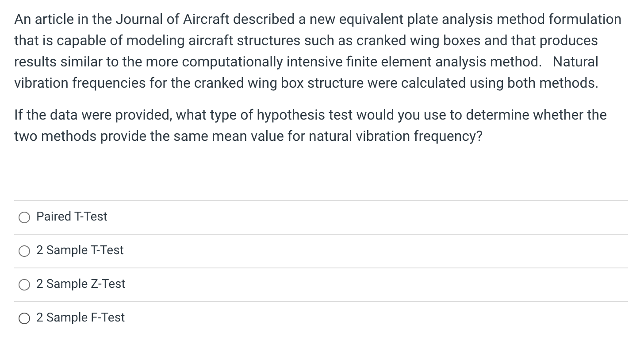Click the "2 Sample F-Test" answer label
The width and height of the screenshot is (644, 341).
(80, 318)
